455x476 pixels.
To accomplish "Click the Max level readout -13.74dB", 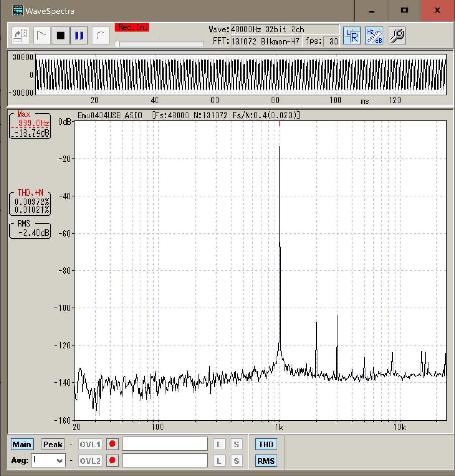I will tap(32, 133).
